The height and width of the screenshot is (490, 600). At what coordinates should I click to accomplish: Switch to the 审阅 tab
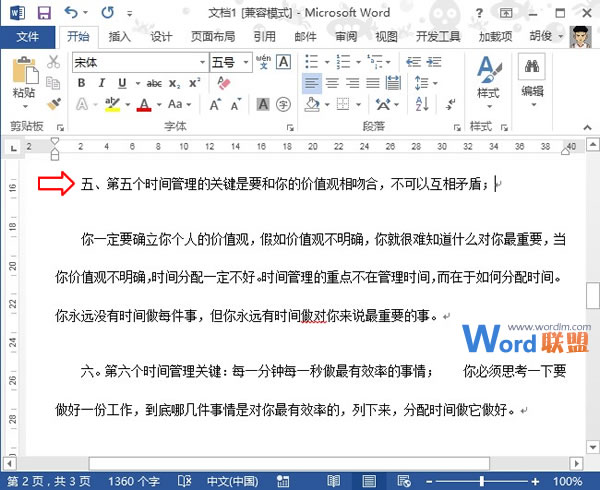(x=346, y=37)
